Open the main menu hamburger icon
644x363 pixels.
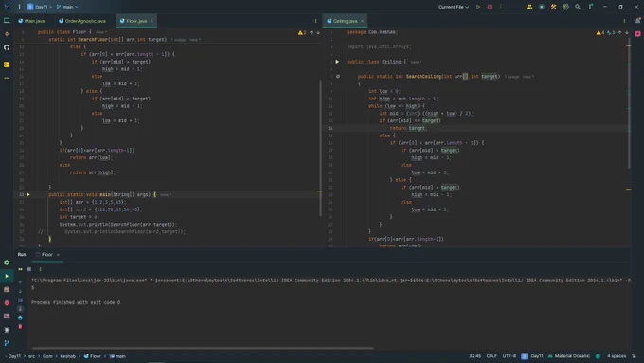[19, 7]
